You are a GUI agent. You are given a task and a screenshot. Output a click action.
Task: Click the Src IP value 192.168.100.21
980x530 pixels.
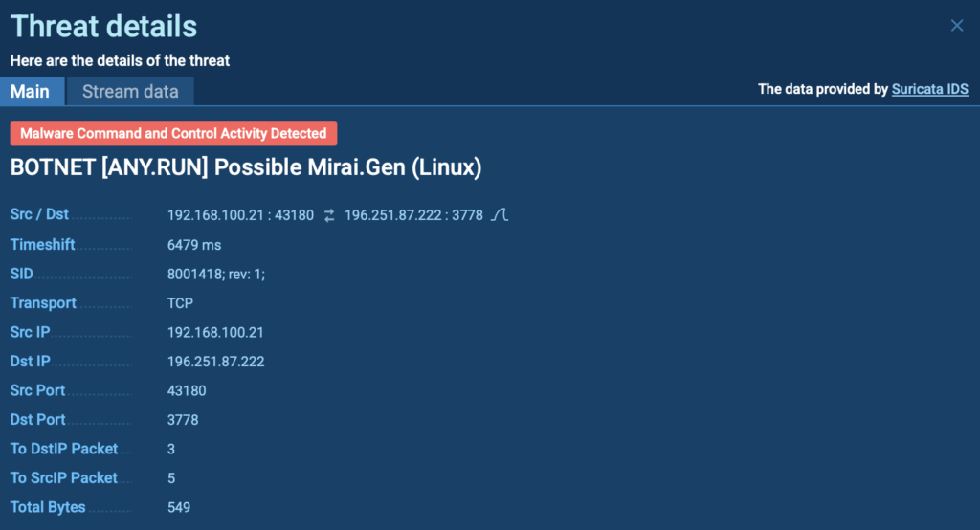(x=215, y=333)
